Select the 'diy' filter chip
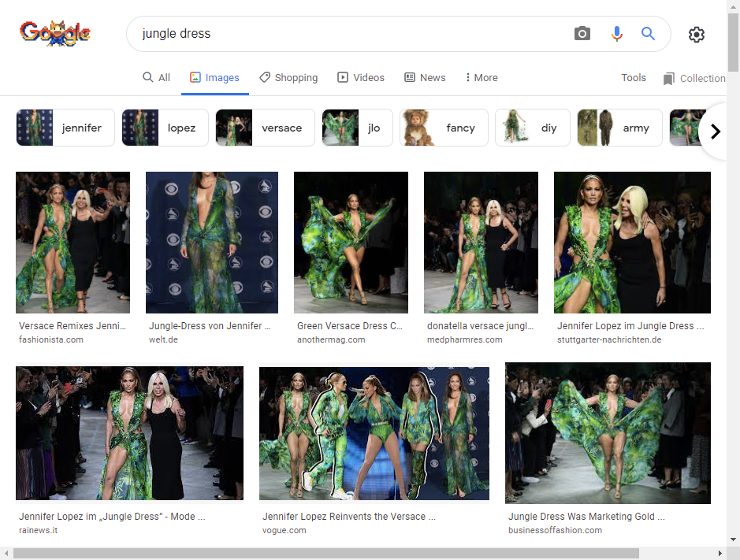This screenshot has height=560, width=740. pos(532,128)
